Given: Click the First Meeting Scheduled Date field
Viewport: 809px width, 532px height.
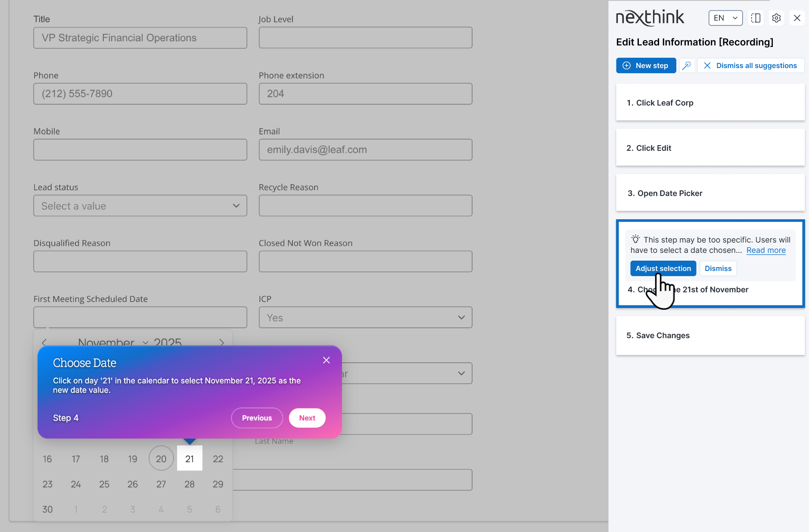Looking at the screenshot, I should pos(140,317).
